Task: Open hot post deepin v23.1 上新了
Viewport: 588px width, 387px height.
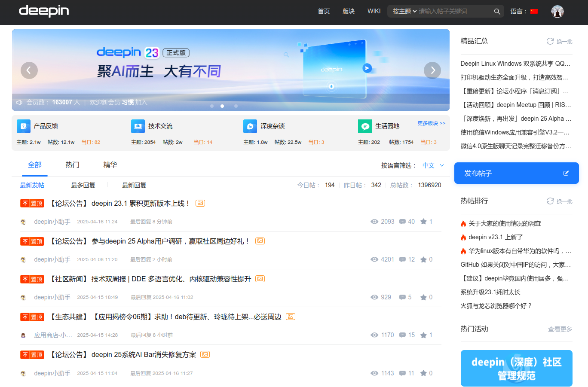Action: pyautogui.click(x=496, y=237)
